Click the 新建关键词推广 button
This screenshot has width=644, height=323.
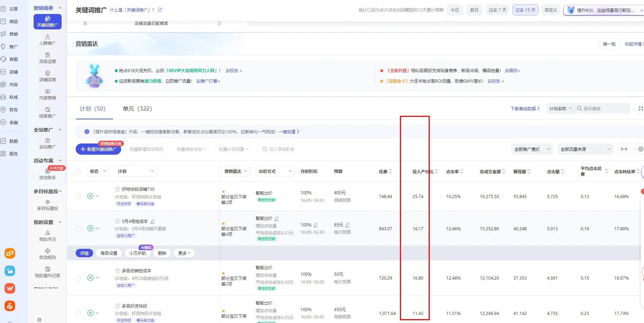(x=98, y=149)
